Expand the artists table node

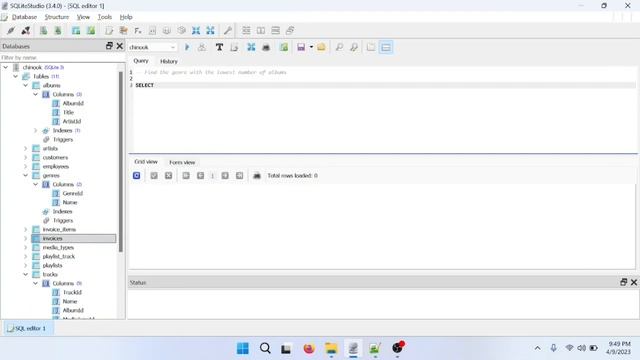click(x=25, y=148)
